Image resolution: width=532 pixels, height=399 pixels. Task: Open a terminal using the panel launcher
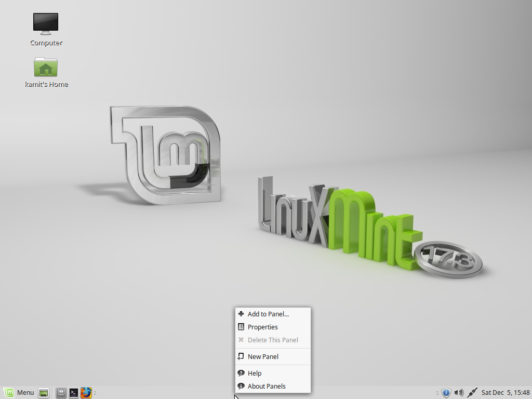tap(73, 393)
